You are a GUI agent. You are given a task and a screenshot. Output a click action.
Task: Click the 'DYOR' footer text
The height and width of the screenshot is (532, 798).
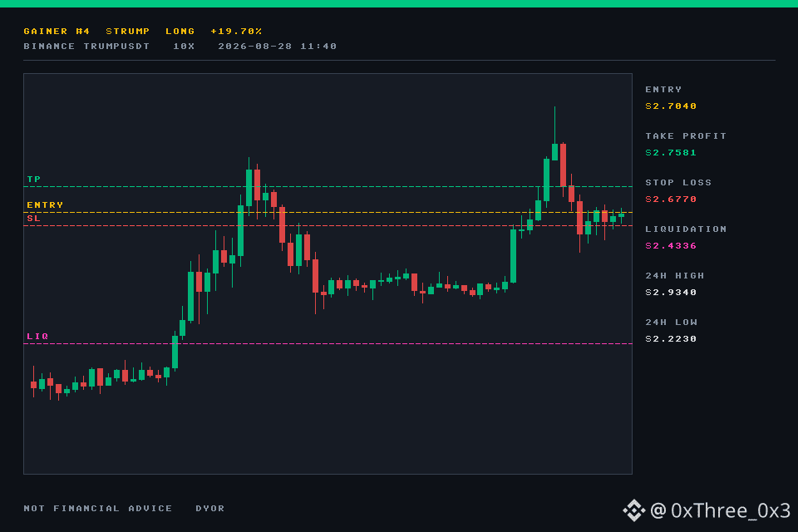tap(210, 509)
